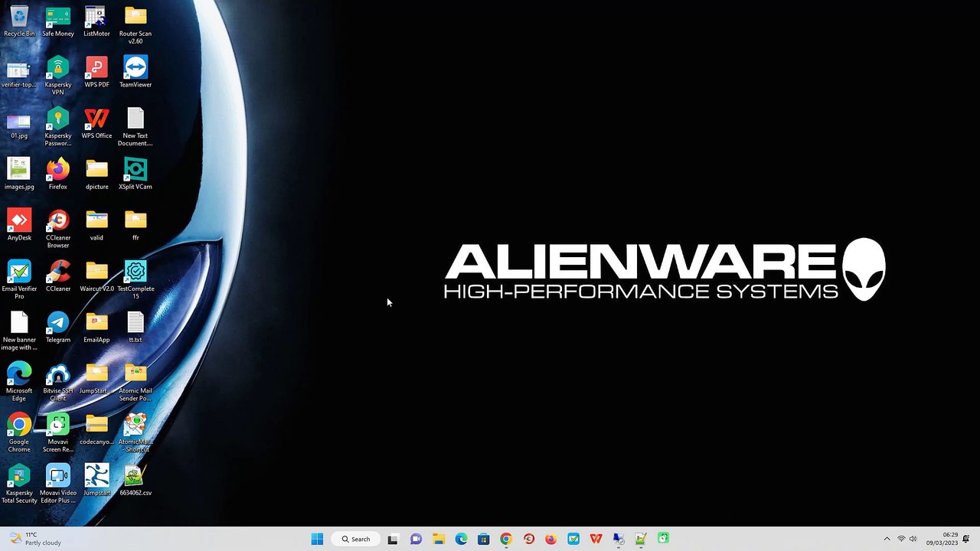Select the Atomic Mail Sender folder
Screen dimensions: 980x551
point(136,382)
